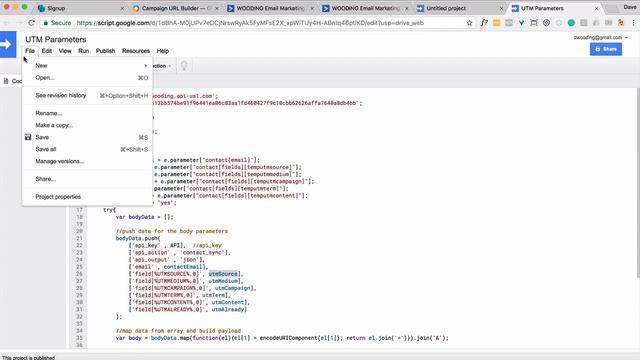Click line number 34 in gutter

pos(79,331)
